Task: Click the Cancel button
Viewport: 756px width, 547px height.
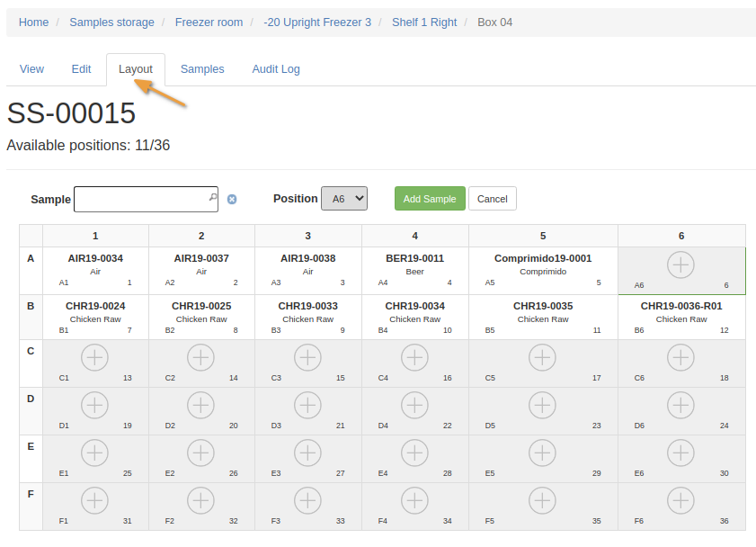Action: pyautogui.click(x=492, y=199)
